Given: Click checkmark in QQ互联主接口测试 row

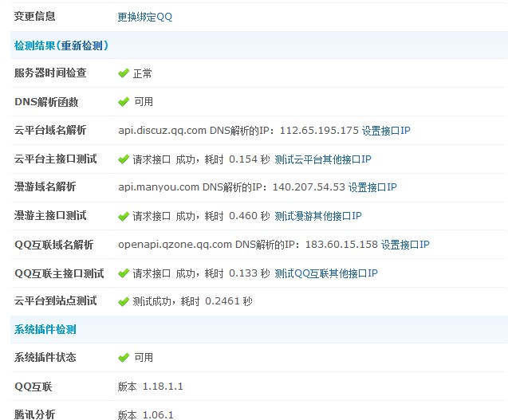Looking at the screenshot, I should (124, 273).
